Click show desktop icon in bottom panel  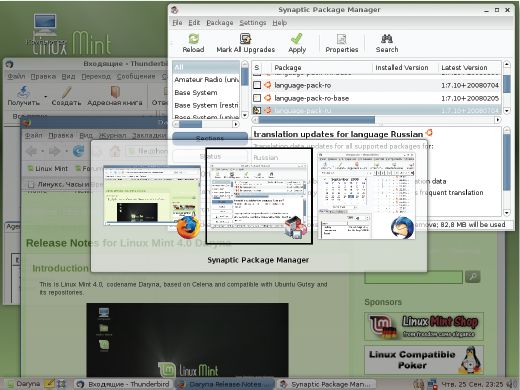pyautogui.click(x=62, y=384)
